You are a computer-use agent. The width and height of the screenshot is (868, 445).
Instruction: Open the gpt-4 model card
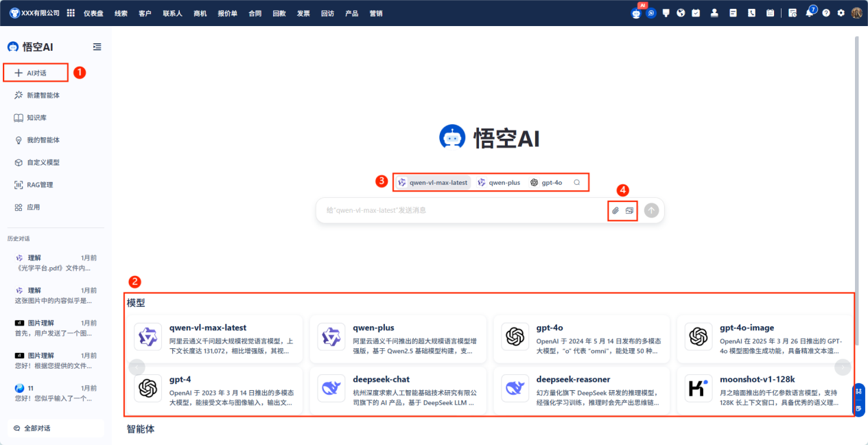coord(214,391)
